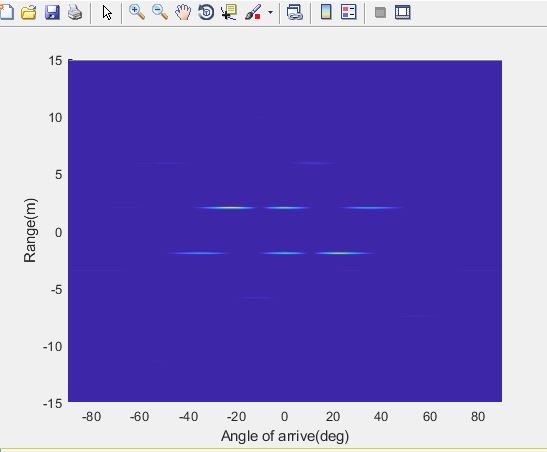Print the figure using printer icon
The width and height of the screenshot is (547, 452).
75,13
